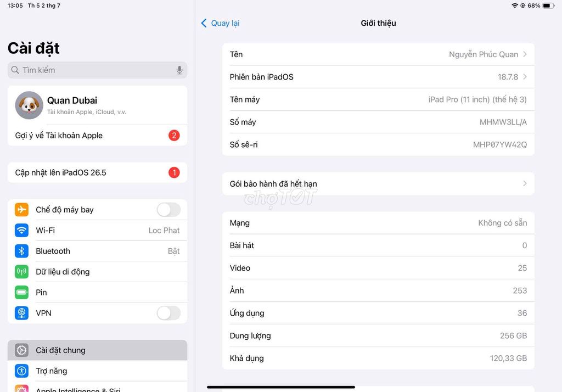The image size is (562, 392).
Task: Tap the Trợ năng accessibility icon
Action: click(x=21, y=371)
